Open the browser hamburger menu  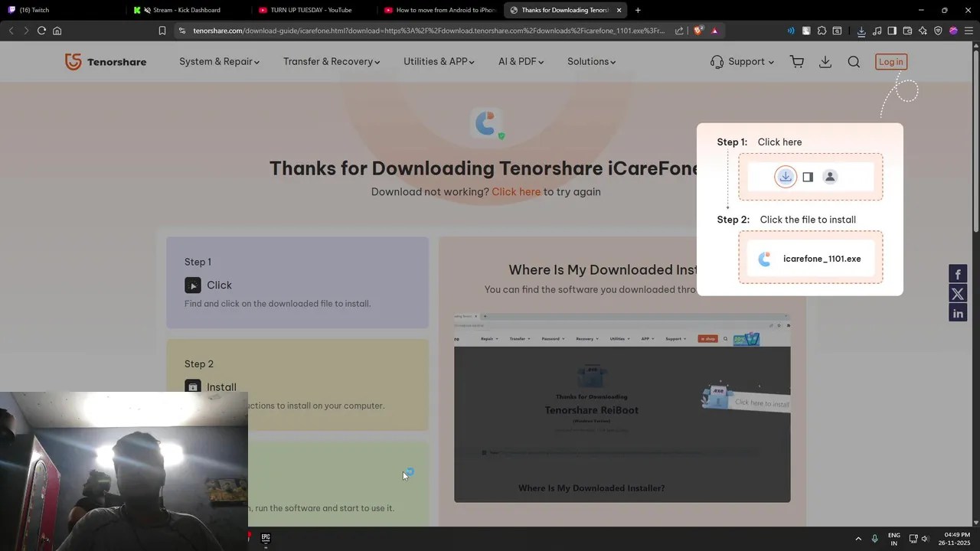[x=969, y=31]
